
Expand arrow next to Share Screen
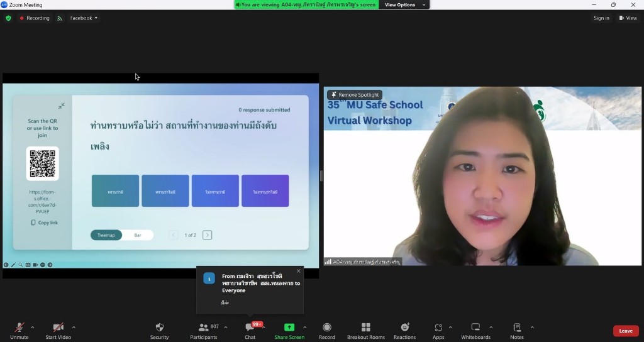(305, 327)
